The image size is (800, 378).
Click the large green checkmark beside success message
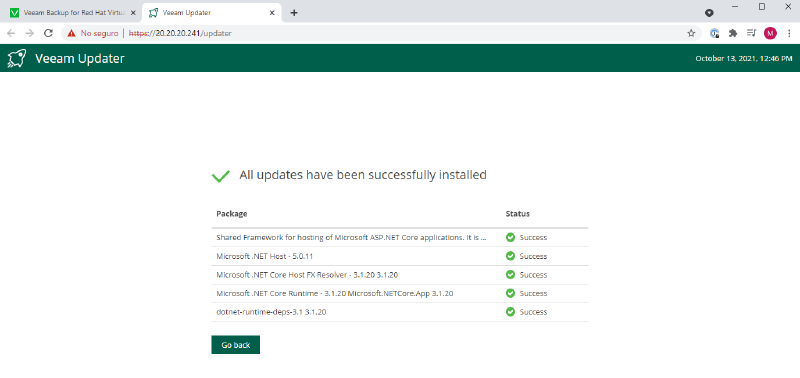point(220,176)
